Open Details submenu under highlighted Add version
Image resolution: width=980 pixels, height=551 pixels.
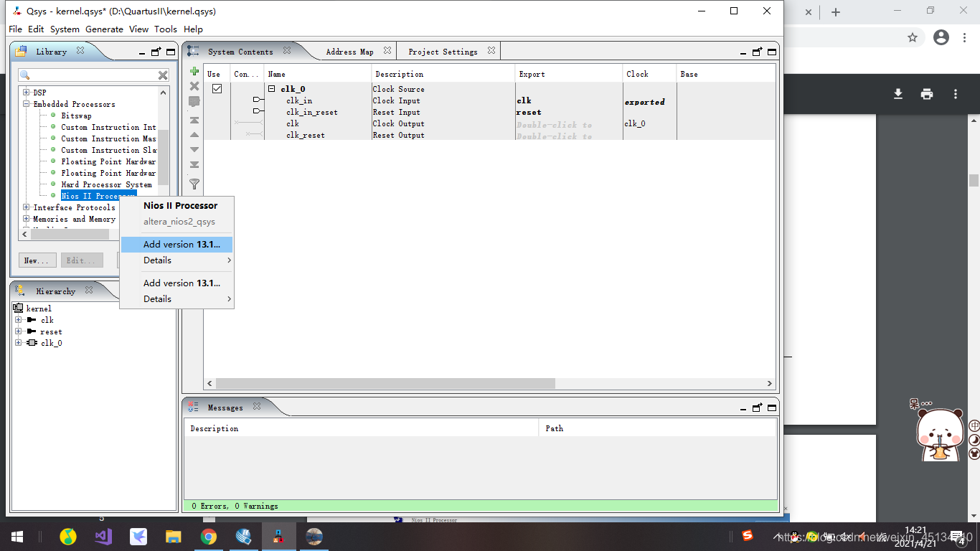176,260
